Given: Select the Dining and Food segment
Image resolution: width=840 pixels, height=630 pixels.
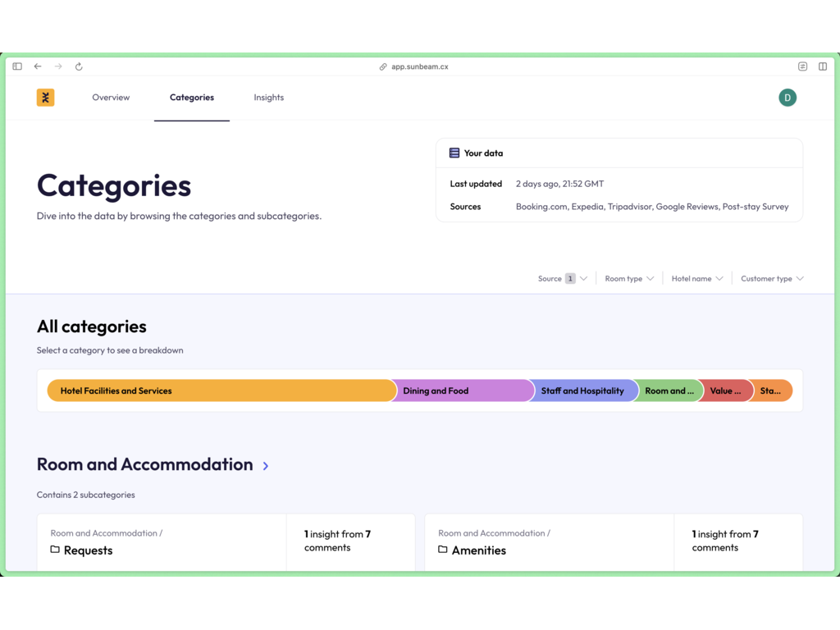Looking at the screenshot, I should [x=463, y=391].
